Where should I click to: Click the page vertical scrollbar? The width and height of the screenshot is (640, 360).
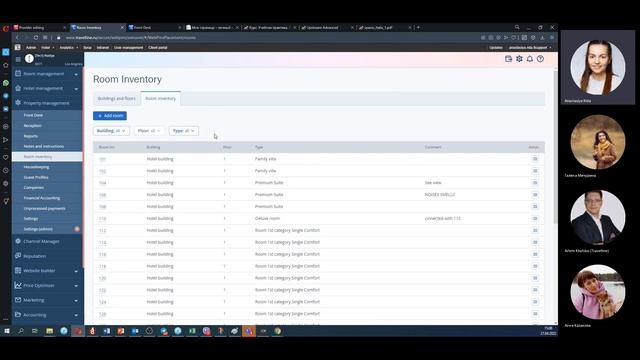[x=555, y=147]
